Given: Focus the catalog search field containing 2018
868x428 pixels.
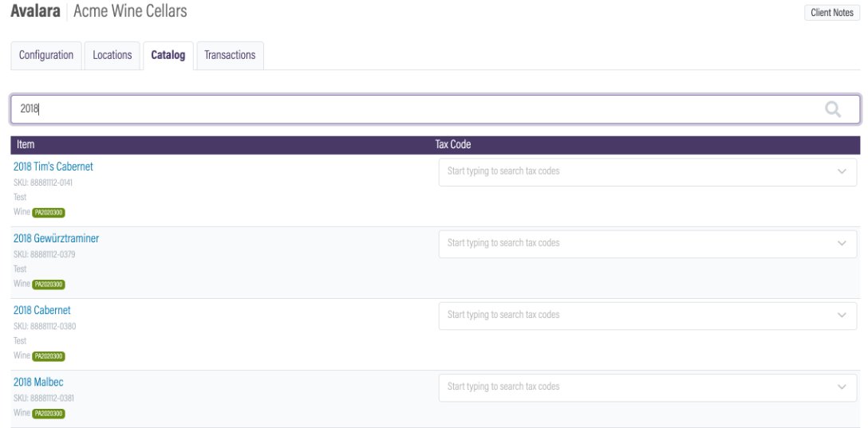Looking at the screenshot, I should click(x=435, y=109).
